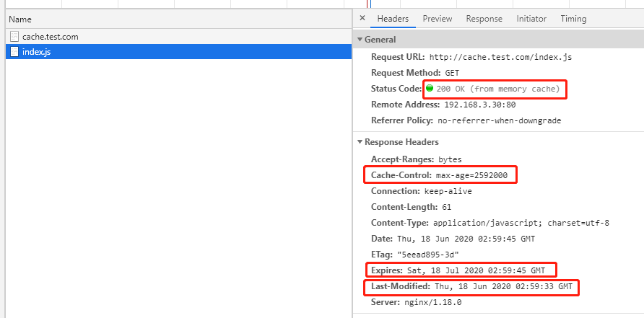Open the Timing tab

[x=573, y=19]
